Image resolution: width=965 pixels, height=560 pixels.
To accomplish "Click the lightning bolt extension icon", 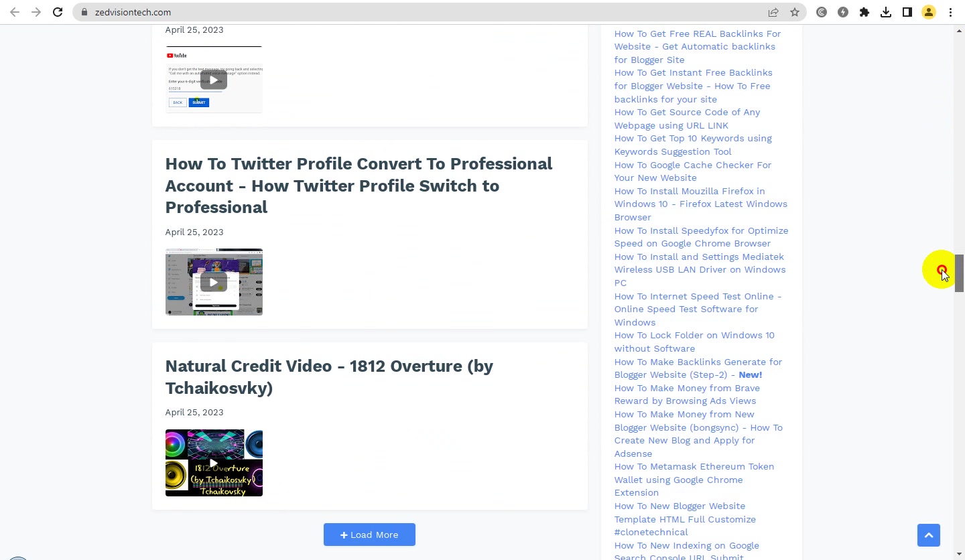I will coord(843,12).
